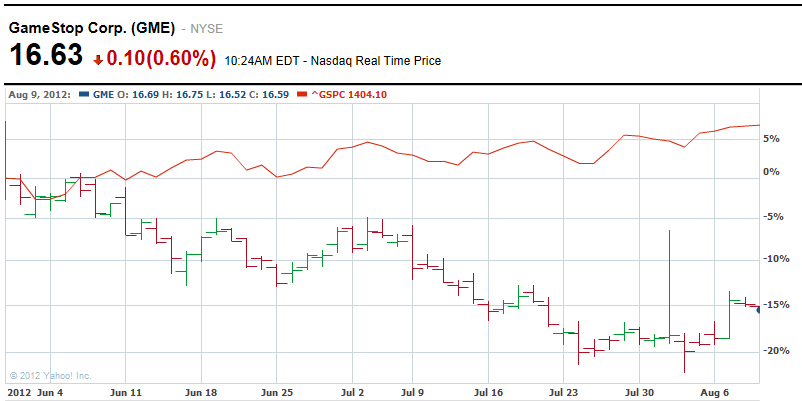Click the current price 16.63
The height and width of the screenshot is (401, 802).
(46, 55)
